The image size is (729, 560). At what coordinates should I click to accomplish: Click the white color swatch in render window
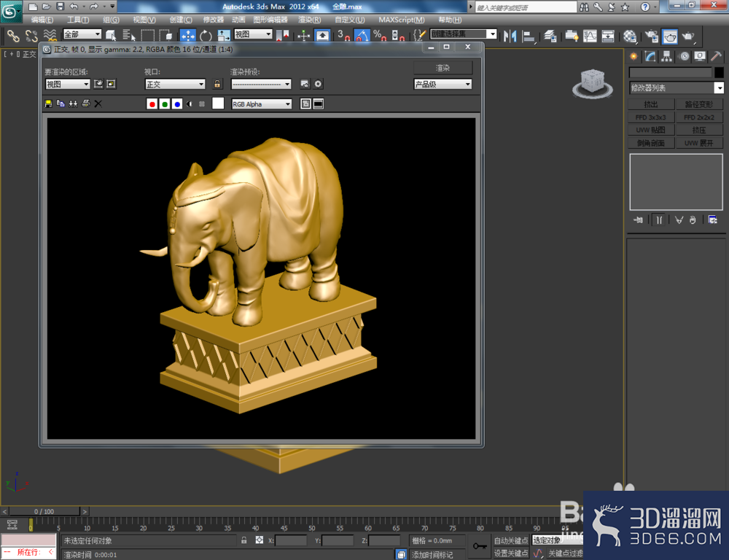pos(218,104)
